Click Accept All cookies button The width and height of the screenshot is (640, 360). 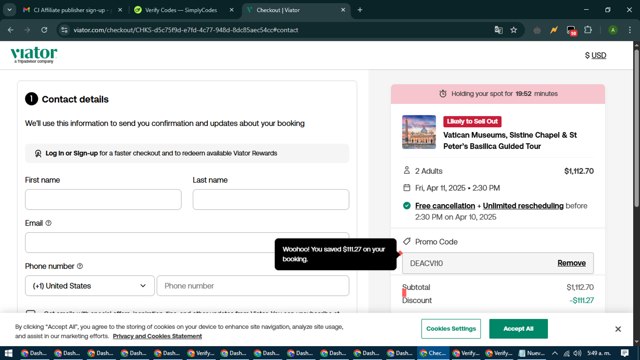click(518, 329)
